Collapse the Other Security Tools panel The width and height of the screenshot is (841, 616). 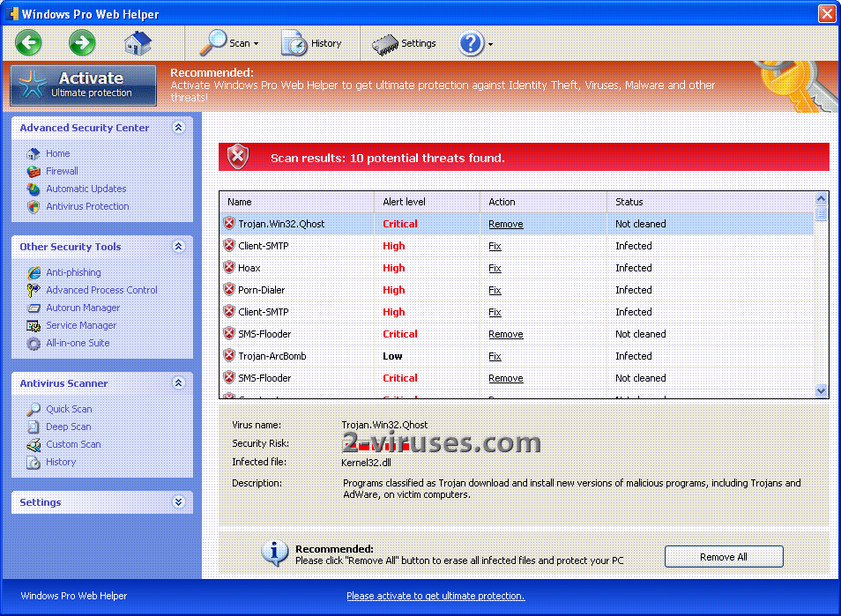(179, 247)
